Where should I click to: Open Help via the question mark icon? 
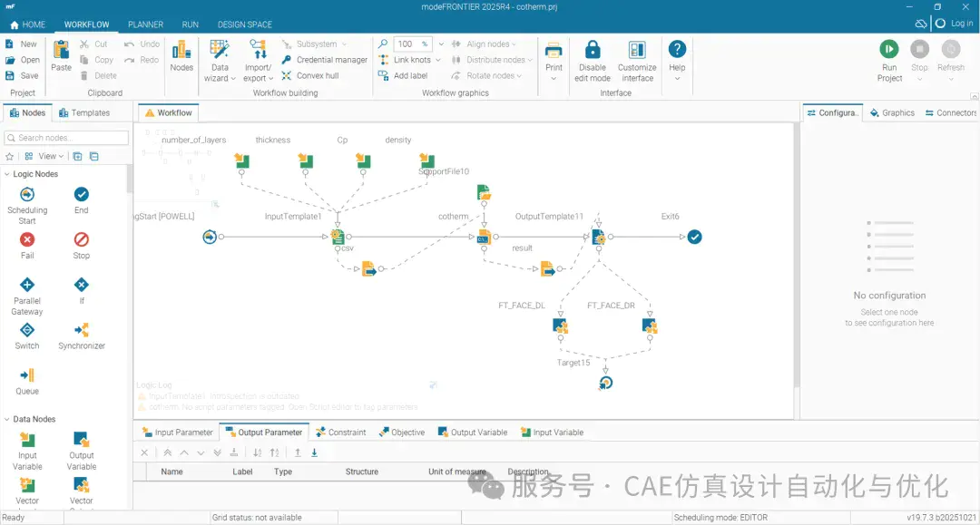click(677, 49)
